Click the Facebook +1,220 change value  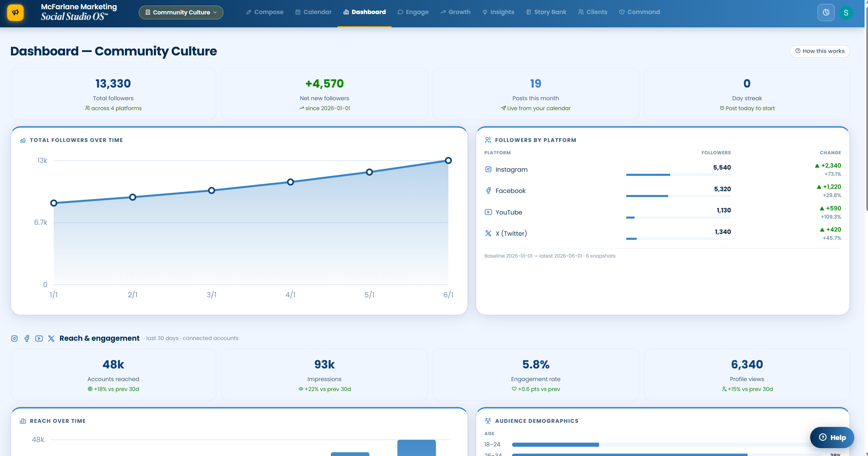[x=829, y=187]
